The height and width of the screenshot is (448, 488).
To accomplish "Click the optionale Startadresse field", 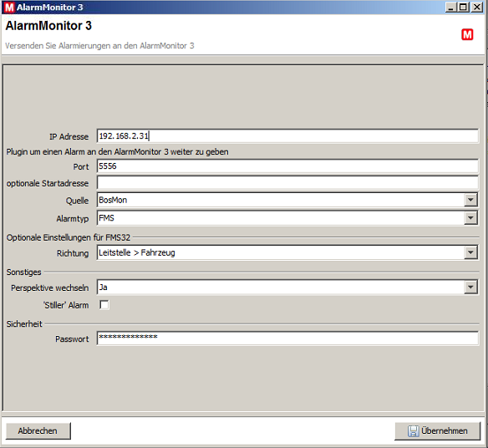I will pos(287,183).
